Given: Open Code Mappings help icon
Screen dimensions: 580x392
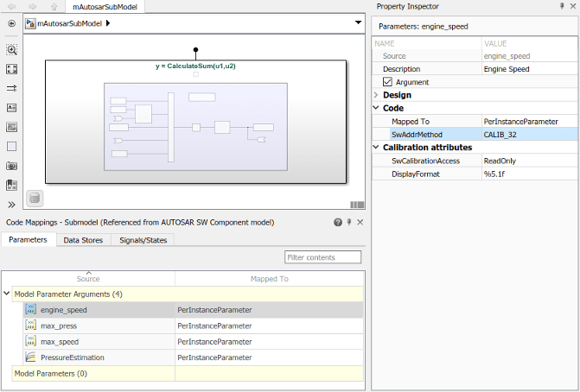Looking at the screenshot, I should [x=338, y=222].
